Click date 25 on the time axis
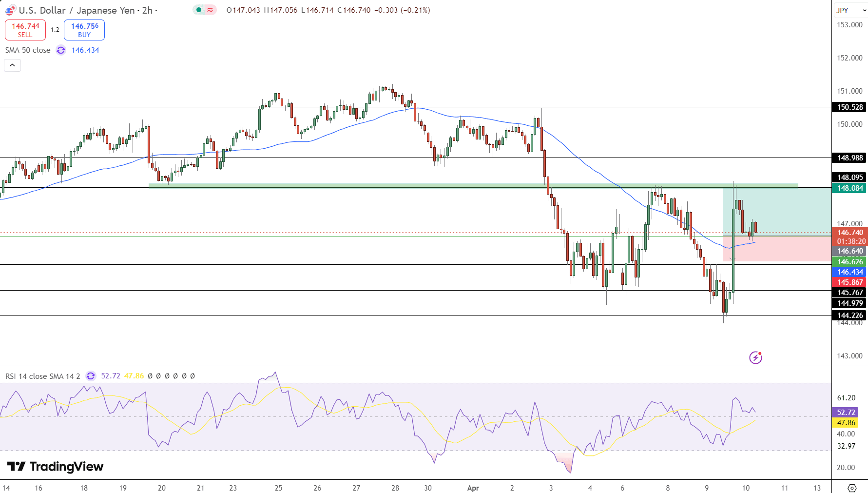 tap(278, 488)
